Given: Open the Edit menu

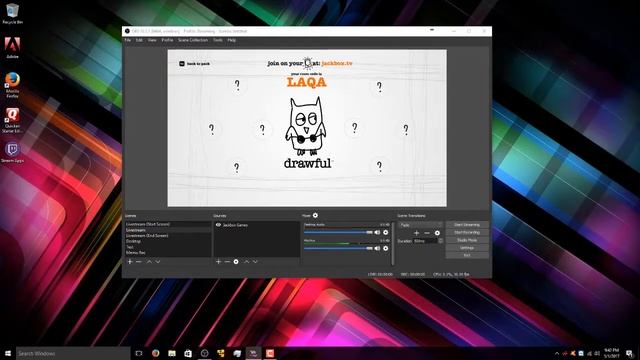Looking at the screenshot, I should click(139, 40).
